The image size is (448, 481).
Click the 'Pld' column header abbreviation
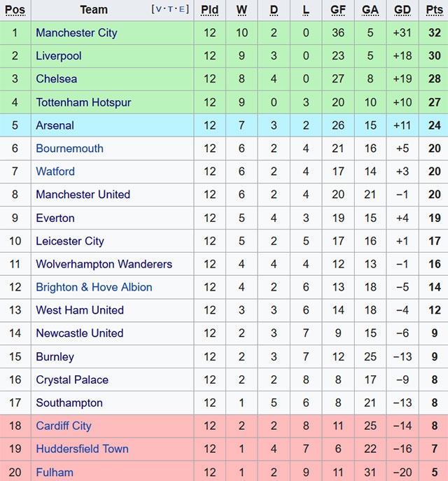click(x=209, y=10)
